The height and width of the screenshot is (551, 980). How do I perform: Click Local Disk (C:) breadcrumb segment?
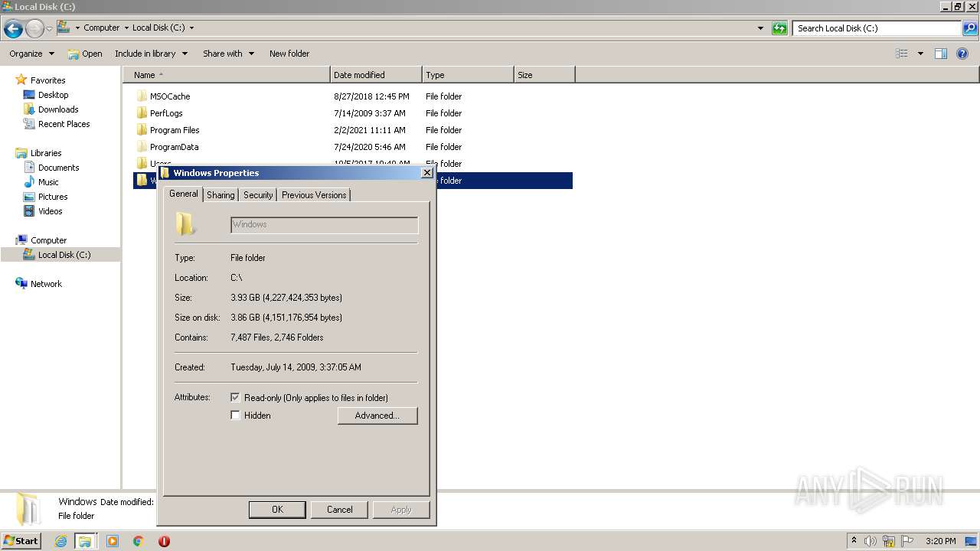158,28
